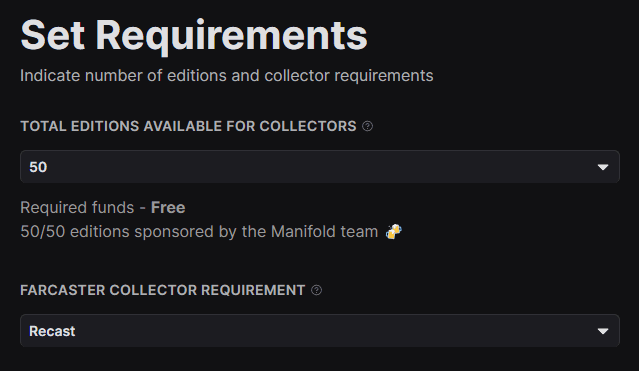The width and height of the screenshot is (639, 371).
Task: Click the Total Editions Available for Collectors label
Action: point(188,126)
